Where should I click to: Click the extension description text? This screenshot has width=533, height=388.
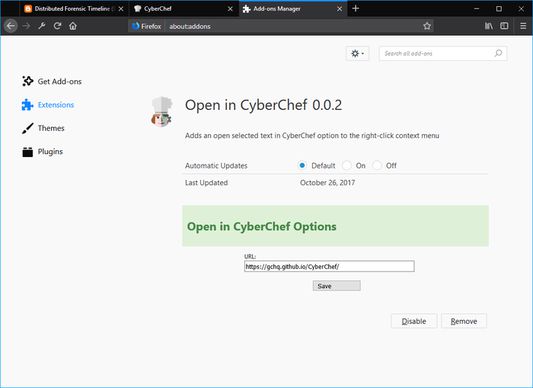point(312,136)
